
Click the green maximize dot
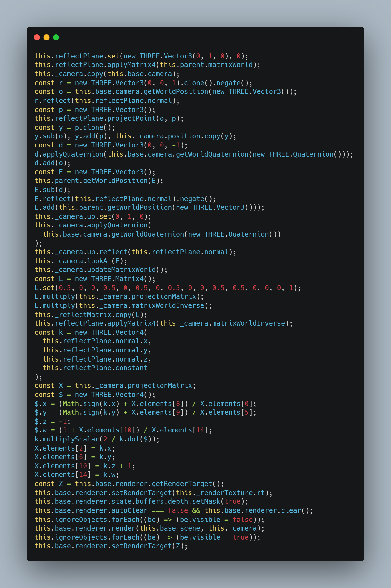(56, 37)
